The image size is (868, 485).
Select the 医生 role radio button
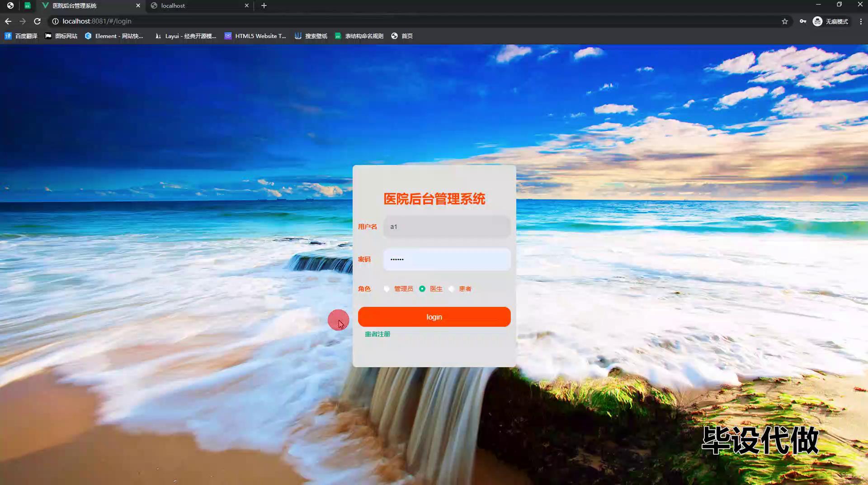click(x=422, y=289)
